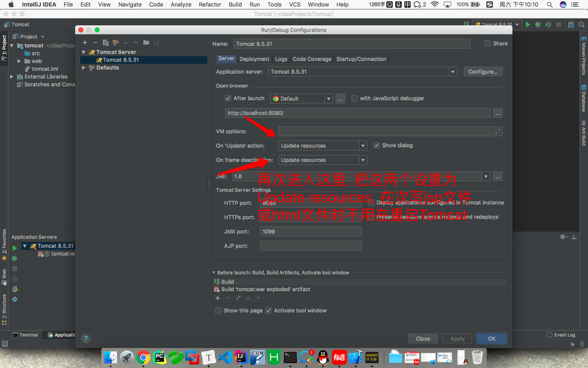Screen dimensions: 588x368
Task: Open Project Structure icon in main toolbar
Action: coord(571,25)
